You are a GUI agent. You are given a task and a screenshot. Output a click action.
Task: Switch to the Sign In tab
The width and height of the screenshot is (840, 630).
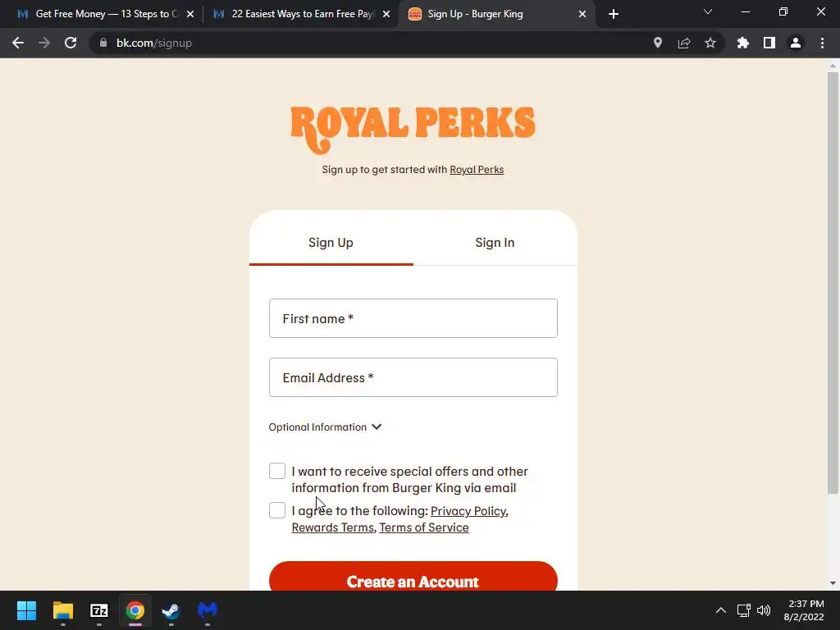click(495, 243)
